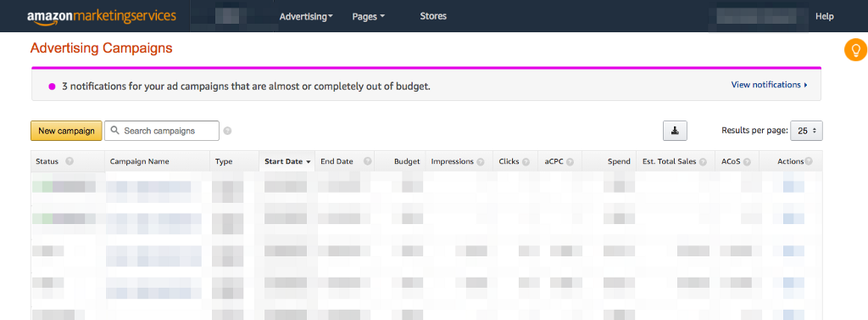The width and height of the screenshot is (868, 320).
Task: Click the download report icon button
Action: 675,131
